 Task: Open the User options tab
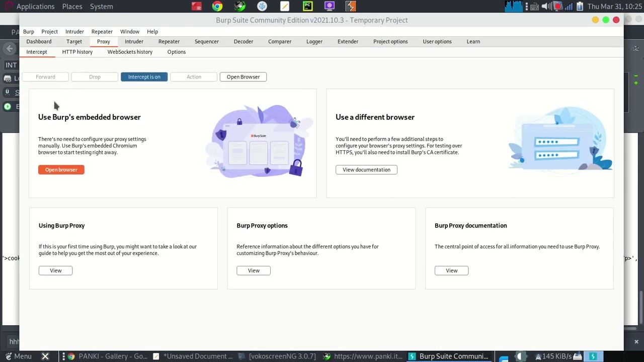[x=437, y=42]
